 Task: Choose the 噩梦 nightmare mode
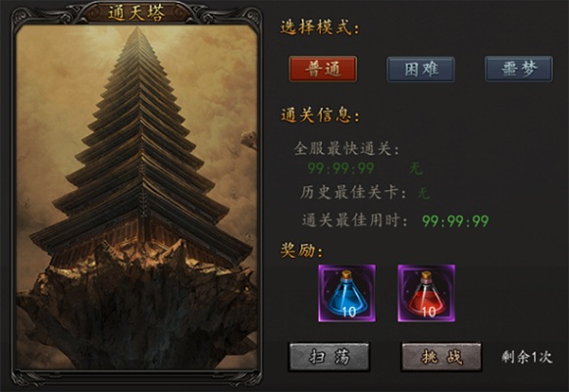519,69
